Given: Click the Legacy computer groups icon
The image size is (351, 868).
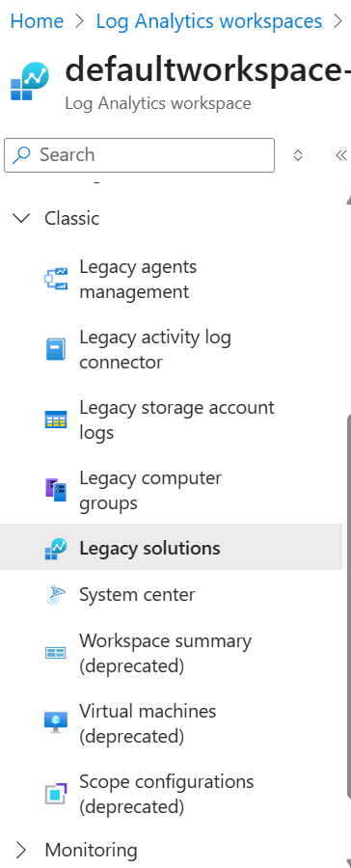Looking at the screenshot, I should [x=55, y=490].
